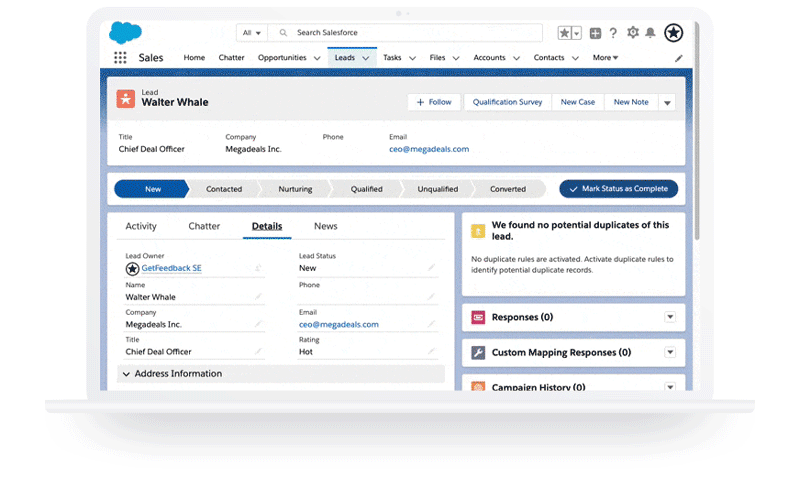Click the duplicates panel yellow icon
This screenshot has width=800, height=494.
coord(478,231)
